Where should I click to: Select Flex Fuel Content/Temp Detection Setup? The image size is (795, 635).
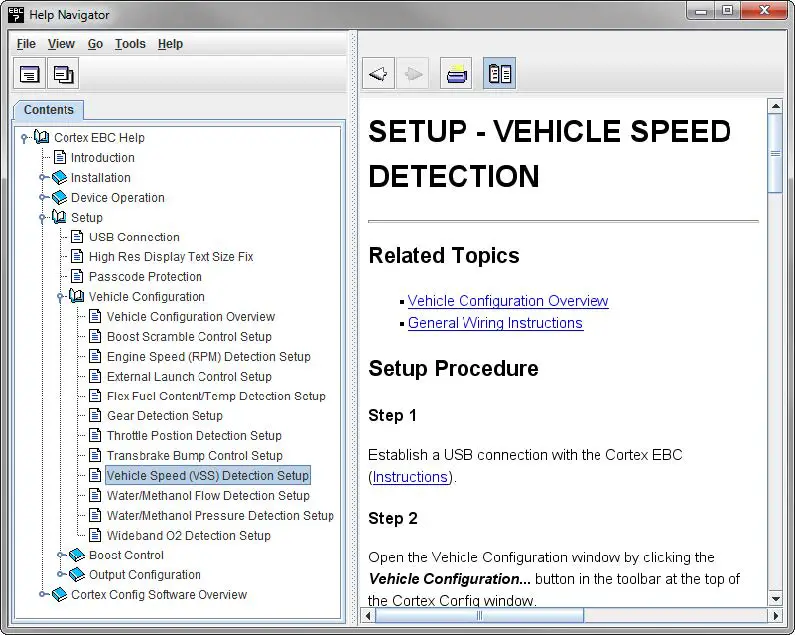click(216, 396)
